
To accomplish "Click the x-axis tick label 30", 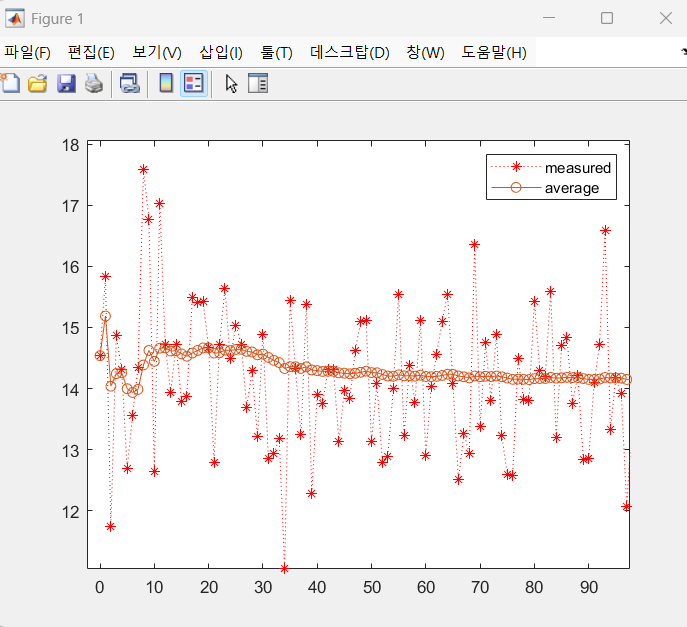I will [x=263, y=587].
